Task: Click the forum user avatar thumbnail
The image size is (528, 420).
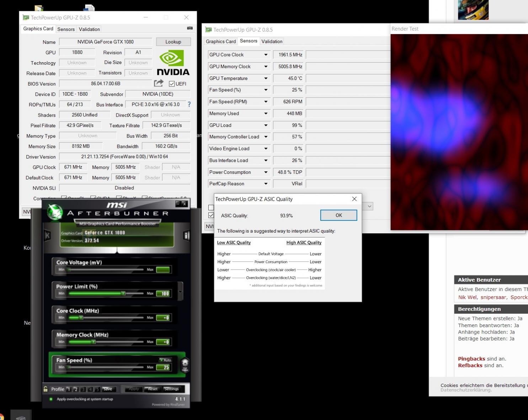Action: tap(473, 10)
